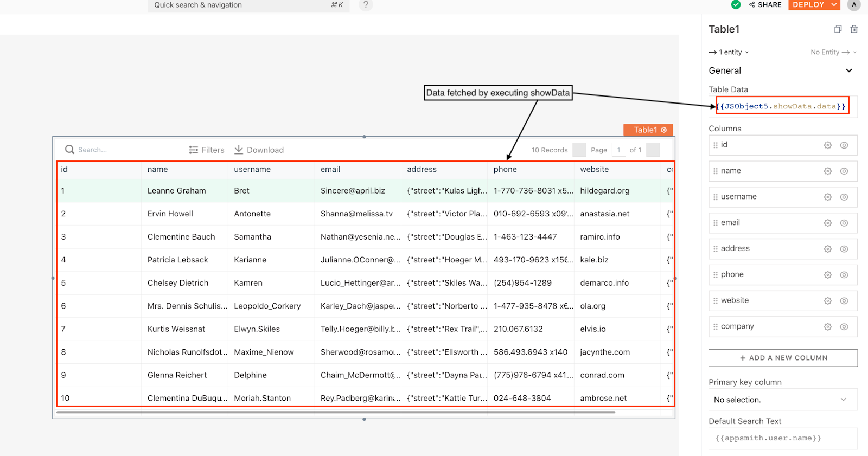
Task: Copy the Table1 widget using copy icon
Action: (x=838, y=29)
